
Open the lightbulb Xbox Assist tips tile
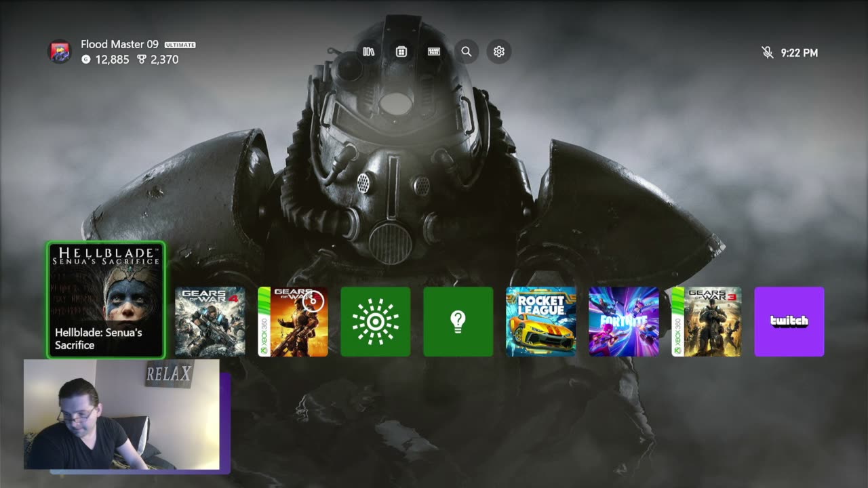(458, 321)
